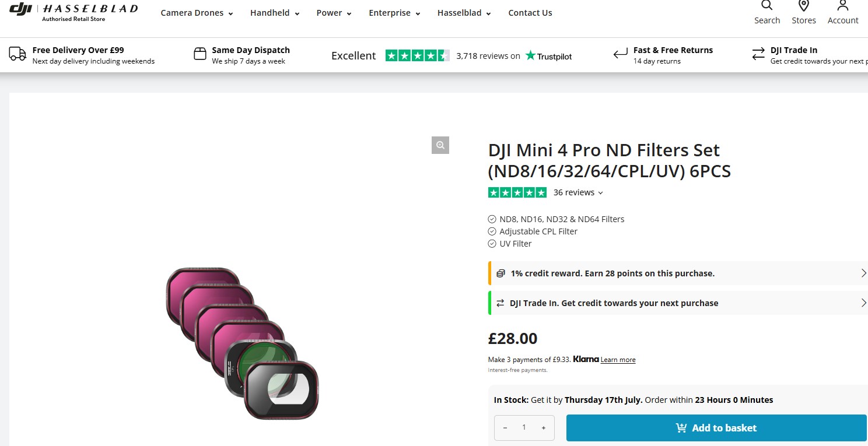Open the Account person icon
868x446 pixels.
842,6
